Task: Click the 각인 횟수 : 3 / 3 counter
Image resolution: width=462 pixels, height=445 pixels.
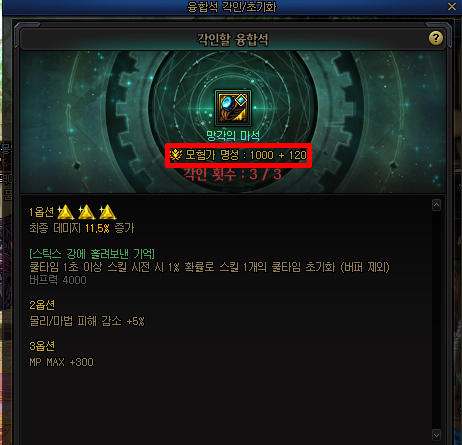Action: (x=232, y=174)
